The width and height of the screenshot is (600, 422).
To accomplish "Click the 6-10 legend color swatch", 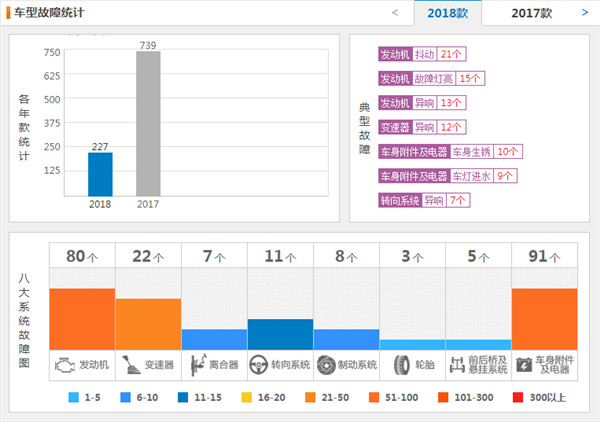I will click(126, 397).
